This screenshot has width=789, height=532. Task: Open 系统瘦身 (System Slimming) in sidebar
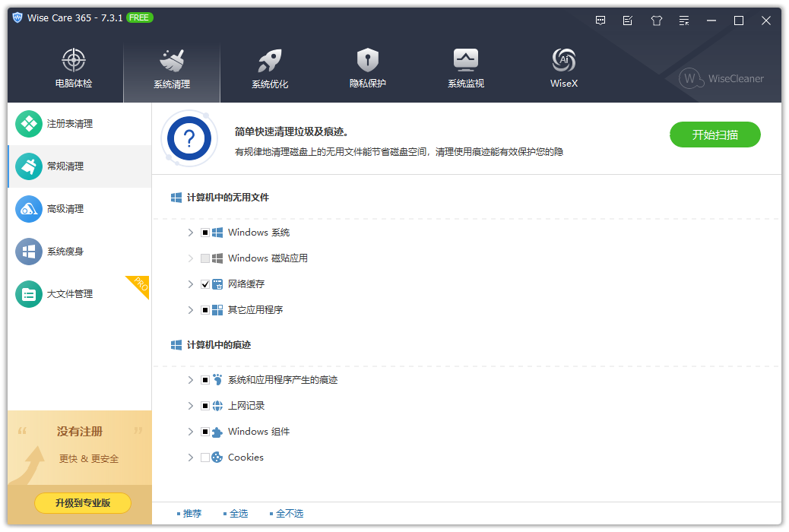tap(61, 251)
